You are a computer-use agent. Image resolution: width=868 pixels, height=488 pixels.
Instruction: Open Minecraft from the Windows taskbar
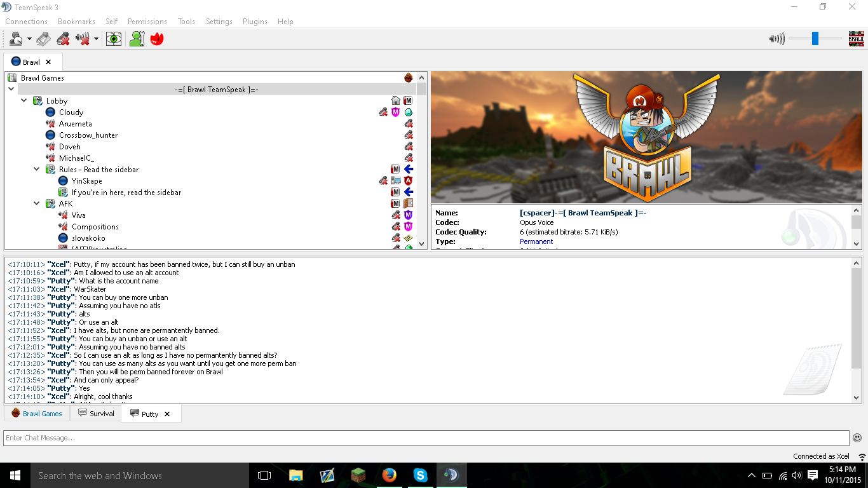tap(358, 475)
